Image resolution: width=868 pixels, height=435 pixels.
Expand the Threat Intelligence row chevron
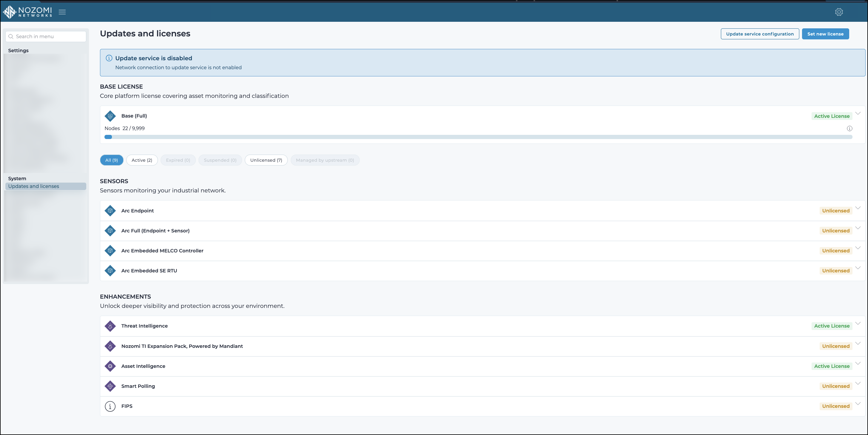858,323
